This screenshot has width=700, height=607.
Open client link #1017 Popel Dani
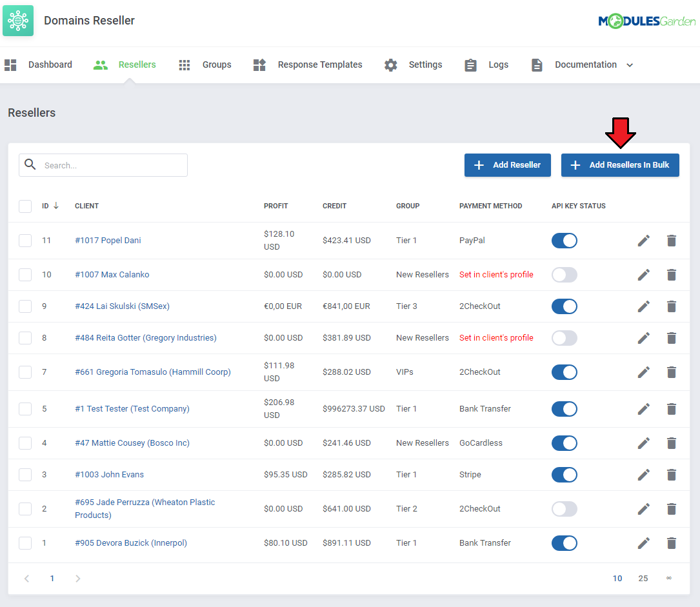click(x=108, y=241)
